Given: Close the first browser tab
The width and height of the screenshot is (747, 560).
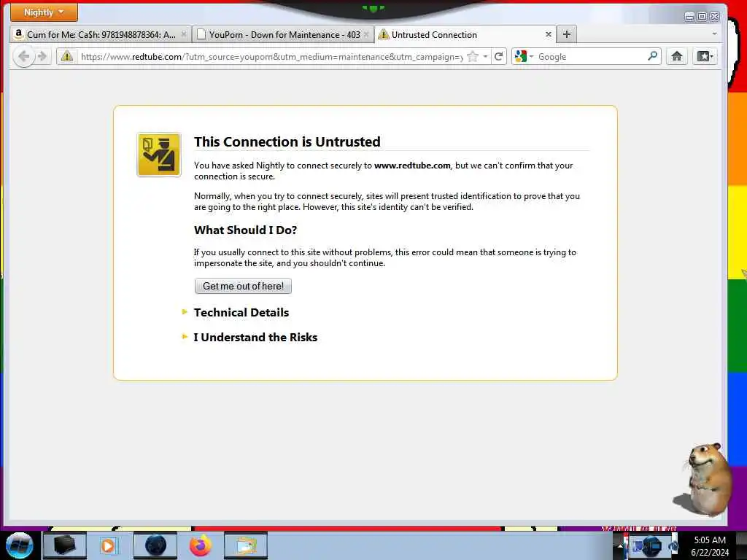Looking at the screenshot, I should coord(183,35).
